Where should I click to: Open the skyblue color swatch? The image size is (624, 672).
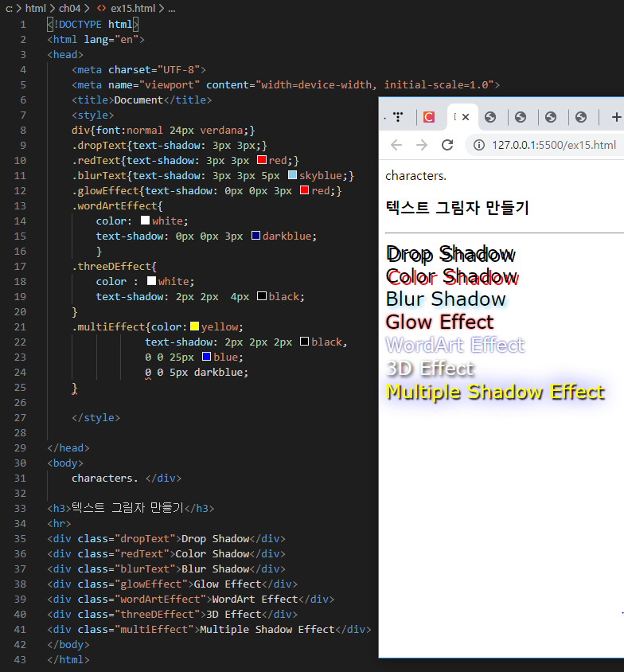(292, 175)
